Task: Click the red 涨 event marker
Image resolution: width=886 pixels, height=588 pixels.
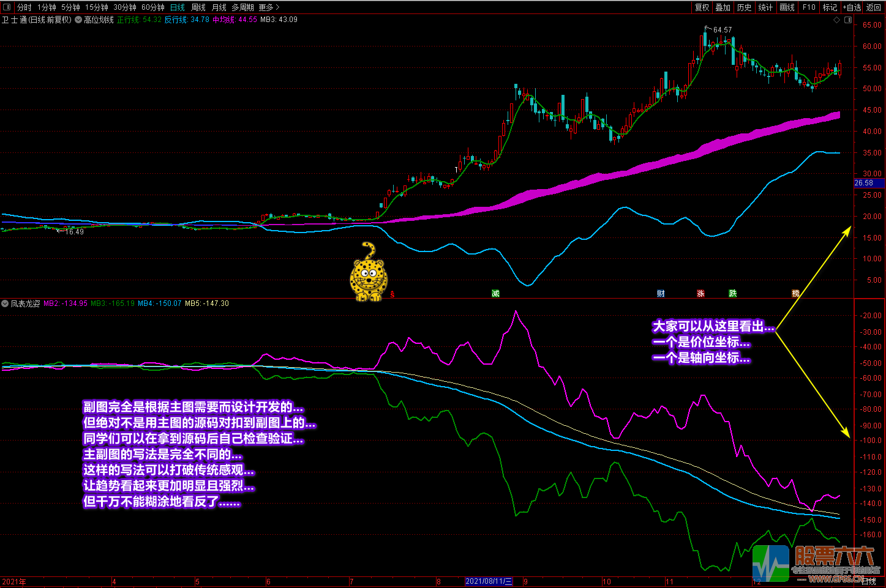Action: [x=700, y=294]
